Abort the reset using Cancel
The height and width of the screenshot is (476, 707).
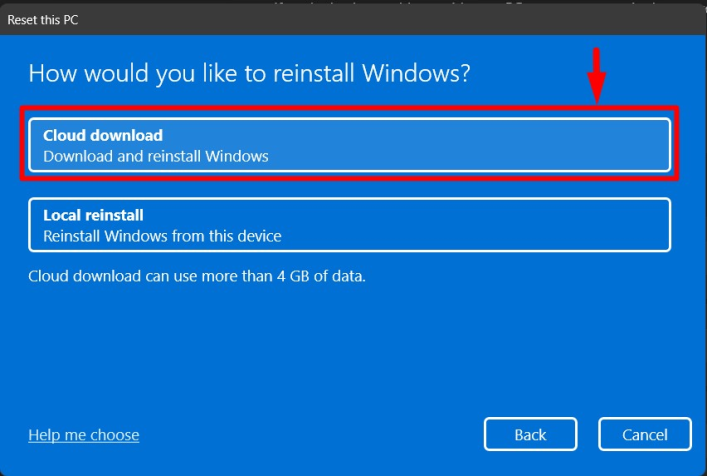pos(645,434)
